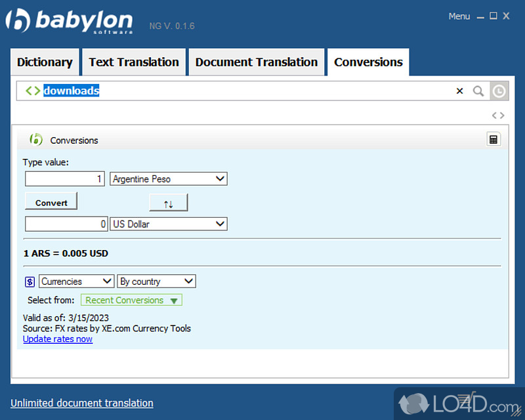525x420 pixels.
Task: Click the magnifying glass search icon
Action: pyautogui.click(x=478, y=91)
